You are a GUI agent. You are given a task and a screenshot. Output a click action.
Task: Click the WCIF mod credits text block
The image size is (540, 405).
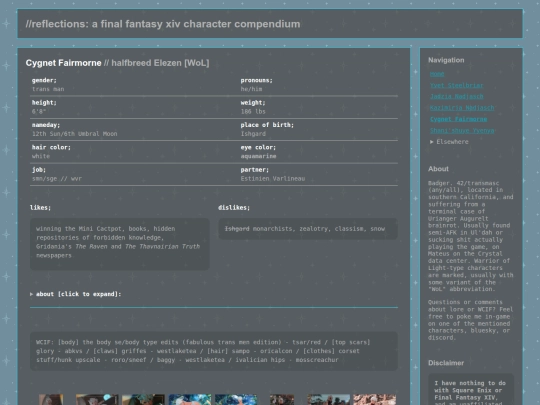(x=214, y=351)
